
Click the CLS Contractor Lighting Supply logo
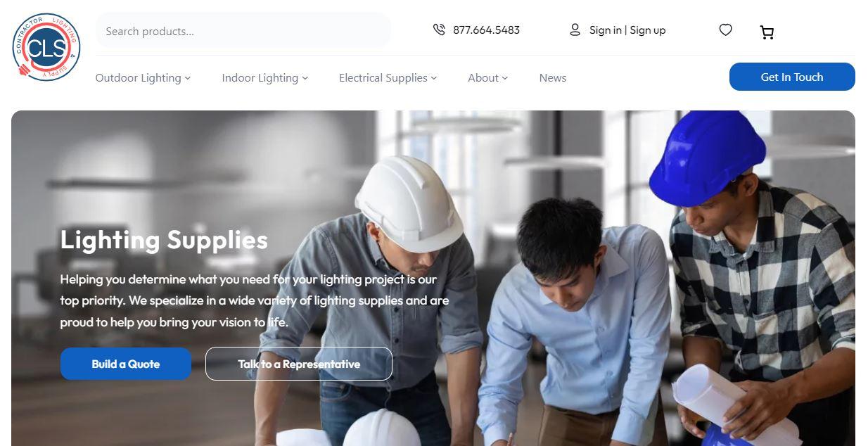(46, 47)
